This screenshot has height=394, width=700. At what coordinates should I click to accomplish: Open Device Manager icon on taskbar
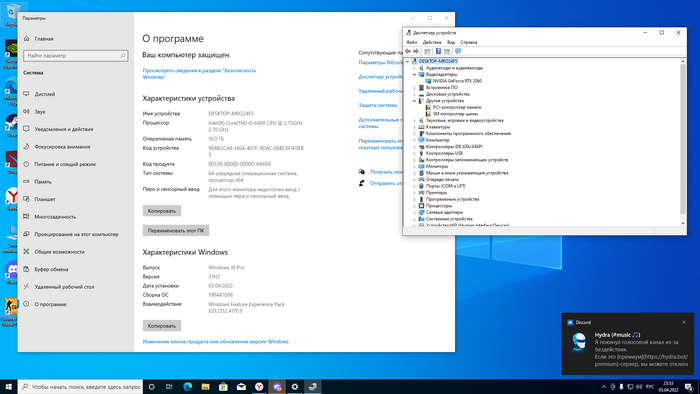tap(312, 387)
